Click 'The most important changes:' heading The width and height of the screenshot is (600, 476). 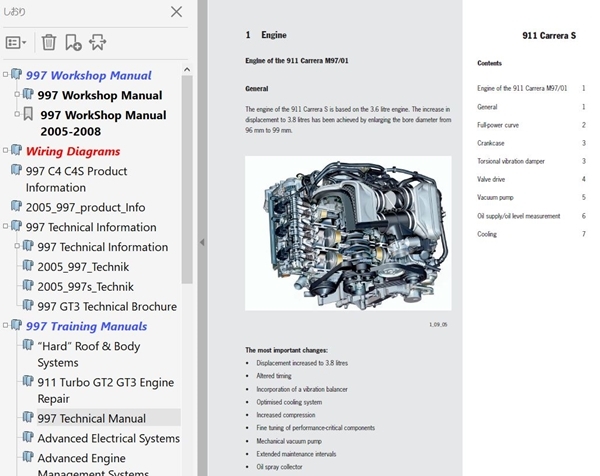287,350
